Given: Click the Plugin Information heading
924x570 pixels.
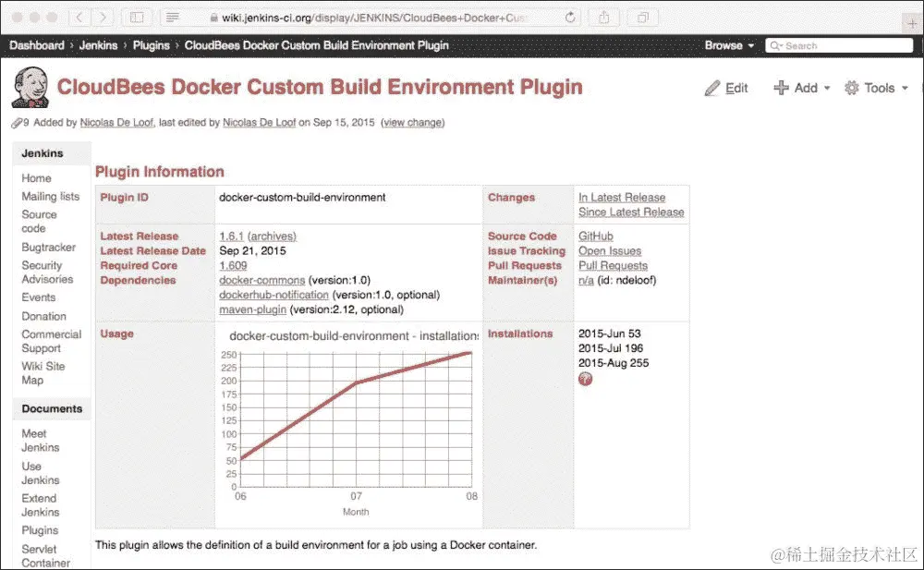Looking at the screenshot, I should pos(160,172).
